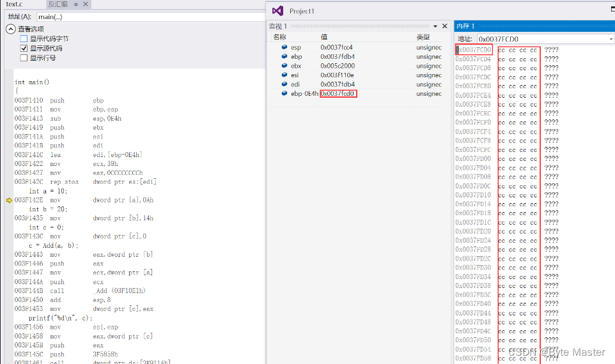The width and height of the screenshot is (615, 364).
Task: Click the add esp,8 instruction line
Action: pyautogui.click(x=63, y=300)
